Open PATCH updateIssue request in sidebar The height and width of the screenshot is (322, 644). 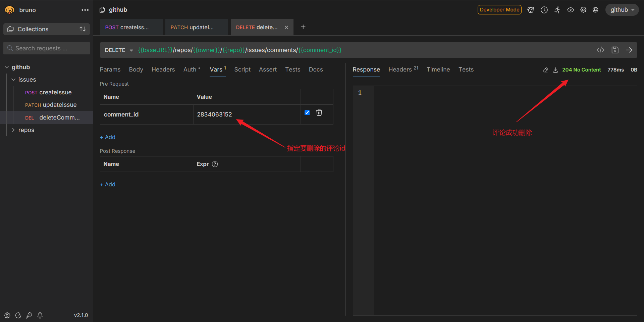51,105
